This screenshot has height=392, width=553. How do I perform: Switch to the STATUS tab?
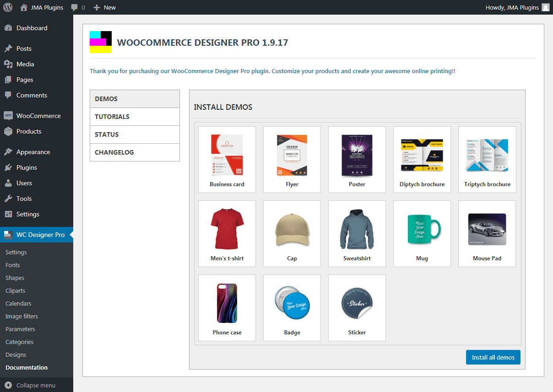135,134
